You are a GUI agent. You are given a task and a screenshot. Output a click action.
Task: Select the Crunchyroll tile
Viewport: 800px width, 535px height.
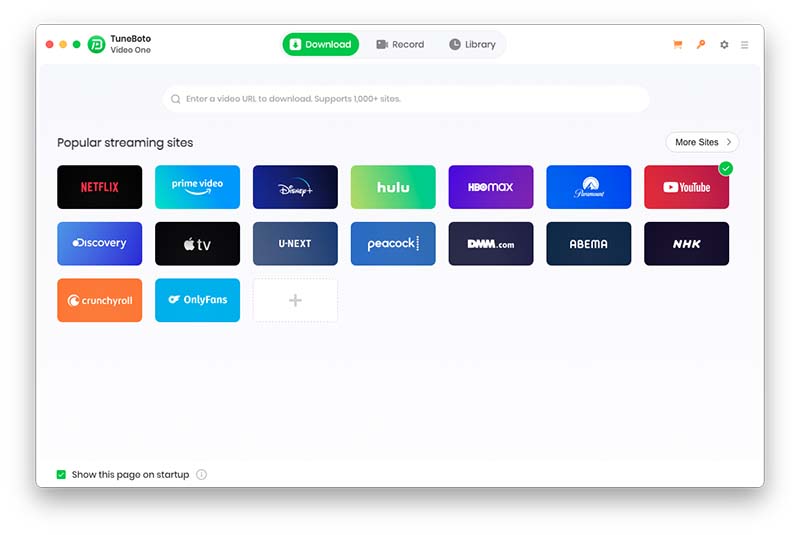click(x=99, y=300)
